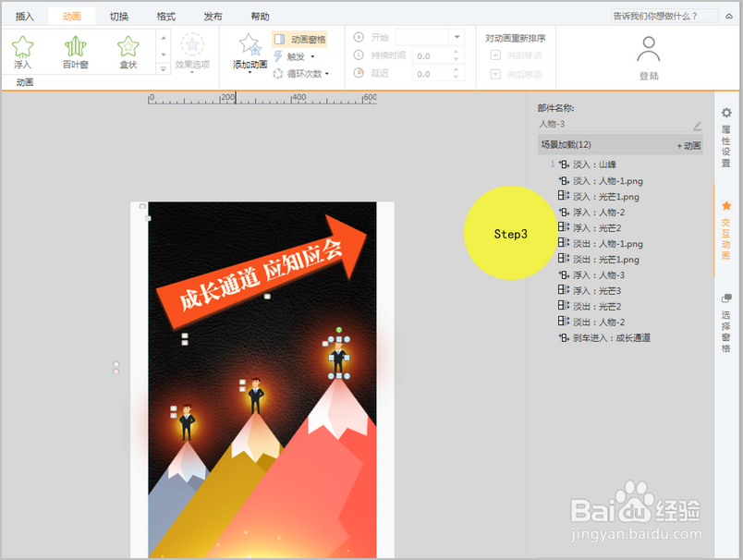Viewport: 743px width, 560px height.
Task: Choose the 百叶窗 blinds animation effect
Action: (x=76, y=52)
